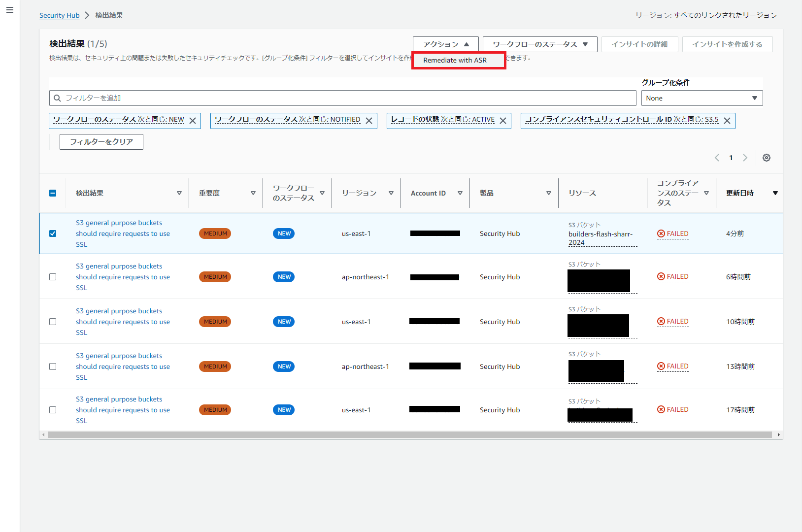Click FAILED status in 4分前 row
The image size is (802, 532).
[x=673, y=233]
